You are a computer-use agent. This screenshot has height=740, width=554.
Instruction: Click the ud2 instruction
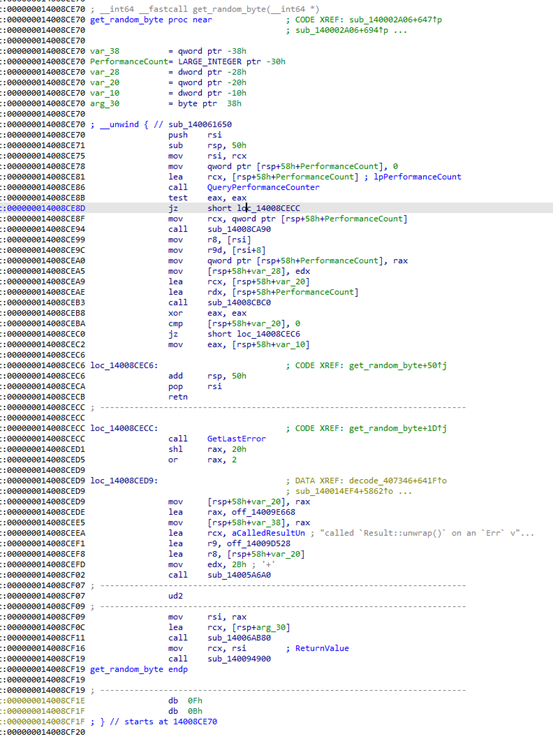click(x=176, y=596)
